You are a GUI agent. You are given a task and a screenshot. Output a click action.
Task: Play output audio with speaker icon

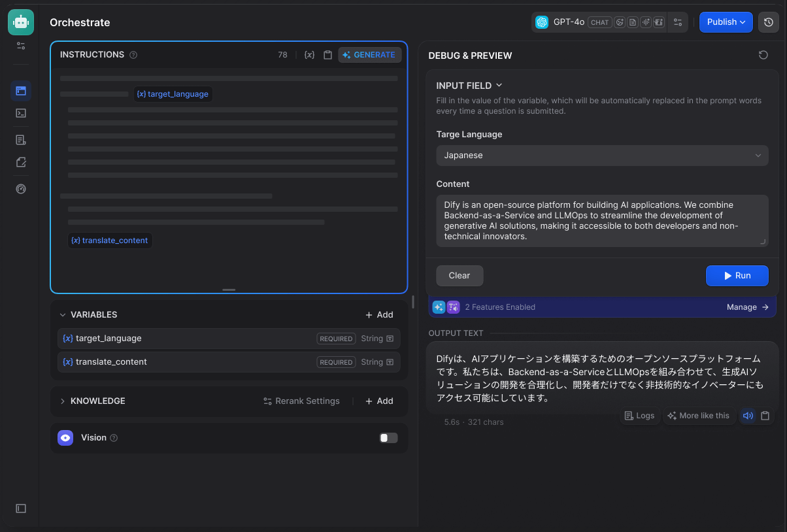coord(748,416)
